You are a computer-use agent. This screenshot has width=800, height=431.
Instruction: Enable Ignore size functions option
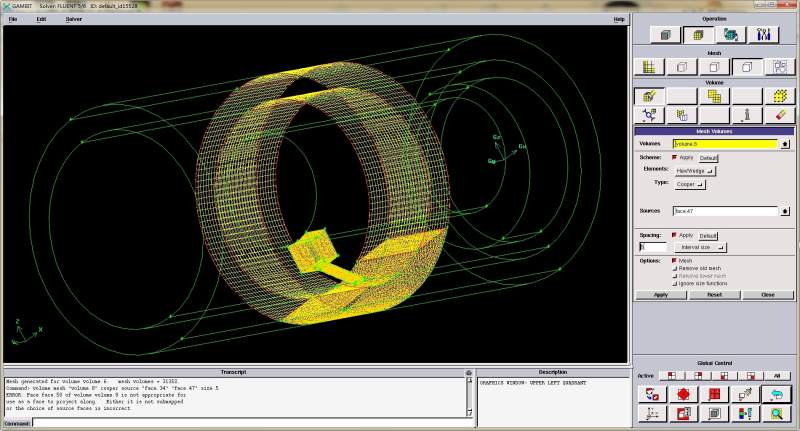[674, 283]
